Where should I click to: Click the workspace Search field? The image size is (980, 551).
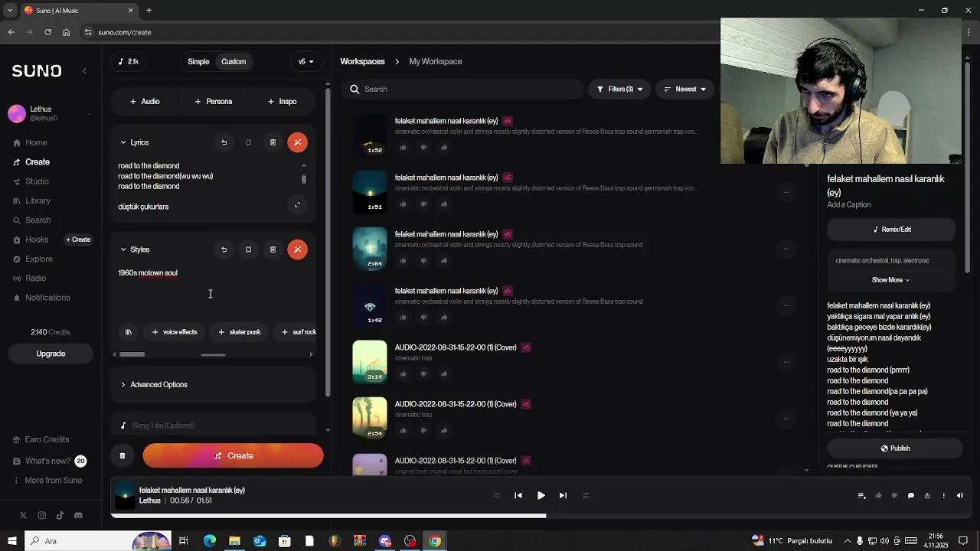point(462,90)
